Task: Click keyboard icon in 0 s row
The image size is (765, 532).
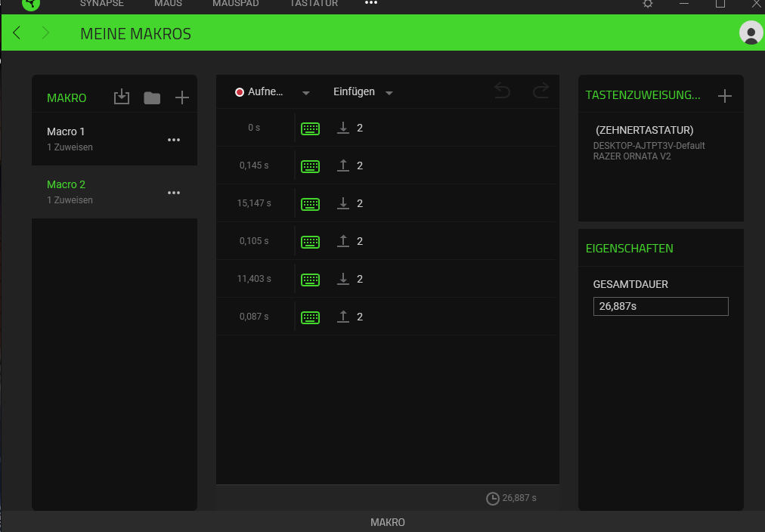Action: pos(310,128)
